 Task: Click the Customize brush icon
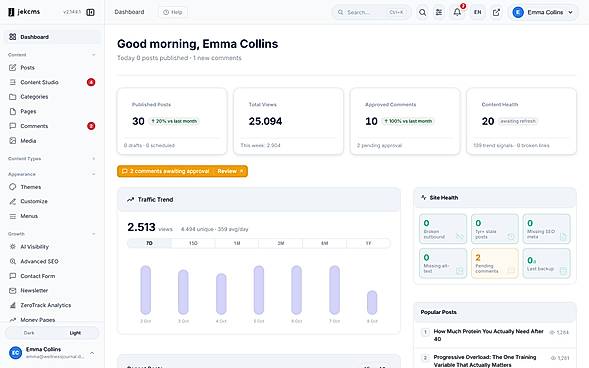[12, 201]
